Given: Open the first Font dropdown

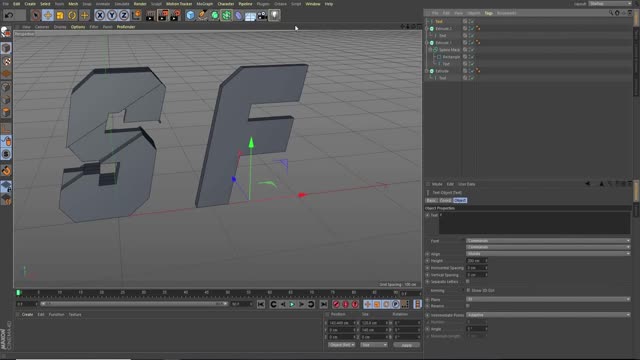Looking at the screenshot, I should coord(548,241).
